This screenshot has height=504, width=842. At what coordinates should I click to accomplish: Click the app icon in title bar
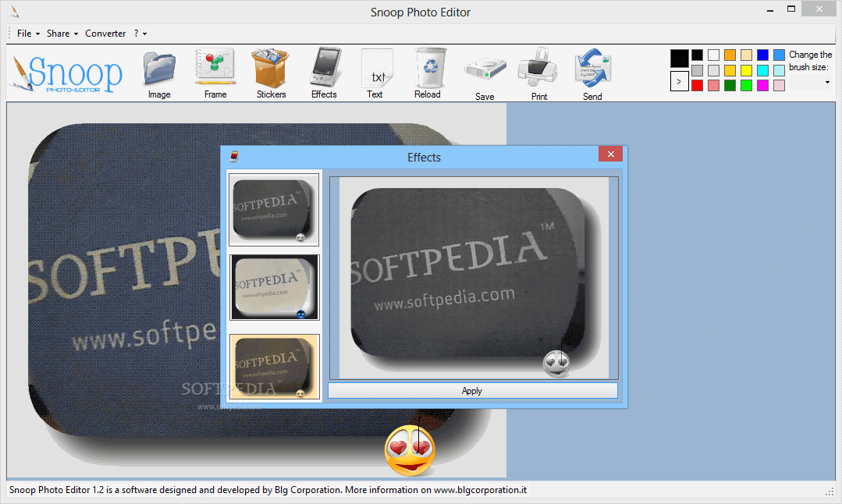pos(15,12)
